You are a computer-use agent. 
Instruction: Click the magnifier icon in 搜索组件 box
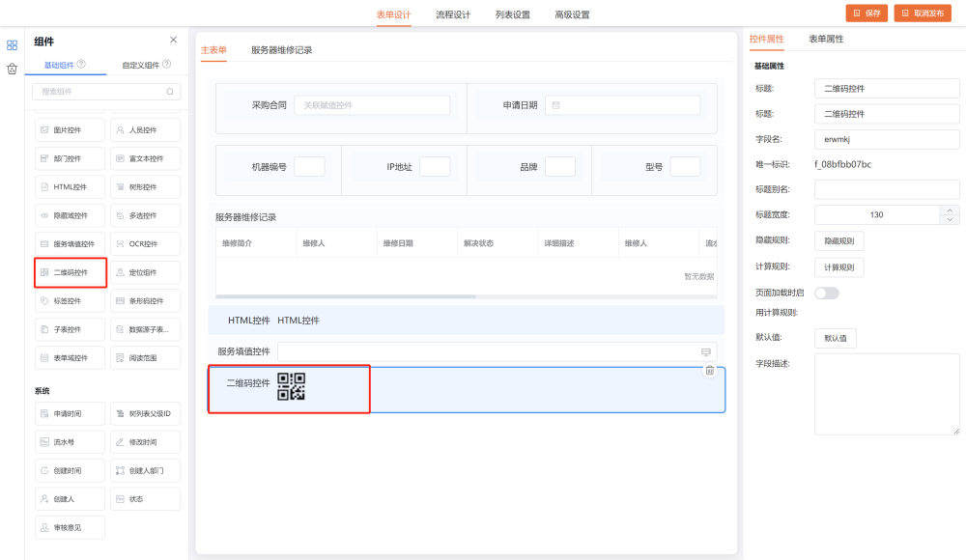coord(170,92)
